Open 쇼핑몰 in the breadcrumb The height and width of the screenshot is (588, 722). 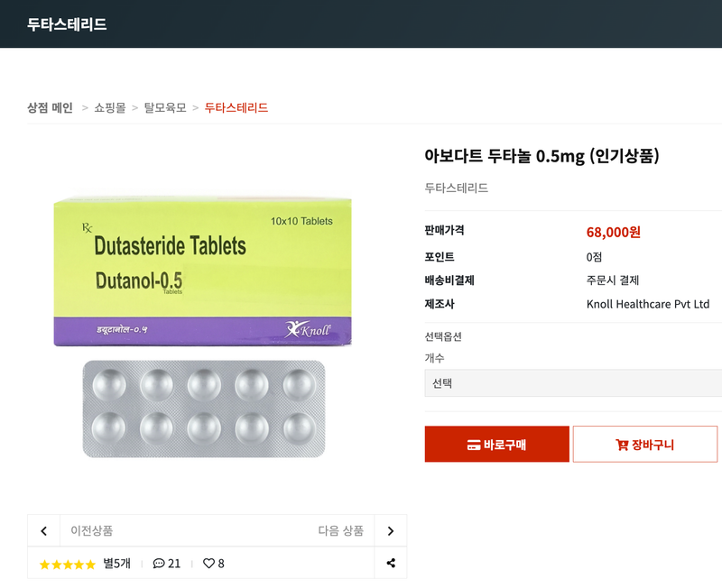point(110,107)
